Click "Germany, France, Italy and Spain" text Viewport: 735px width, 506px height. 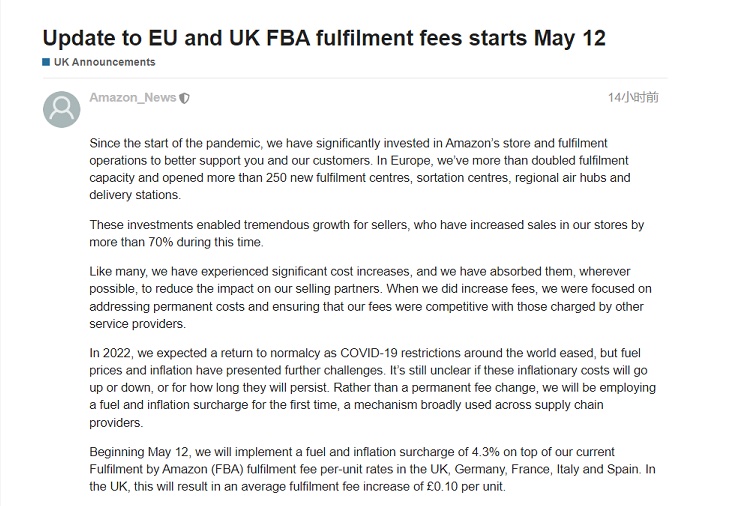tap(547, 469)
